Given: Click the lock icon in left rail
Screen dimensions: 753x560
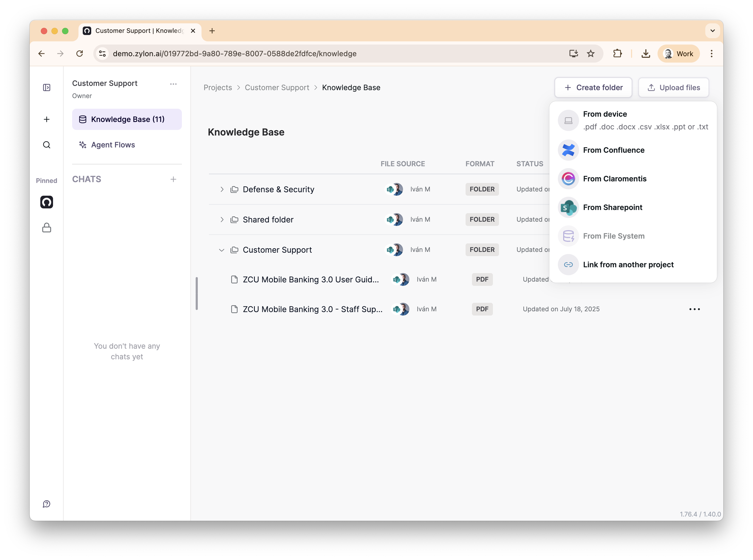Looking at the screenshot, I should pos(47,228).
